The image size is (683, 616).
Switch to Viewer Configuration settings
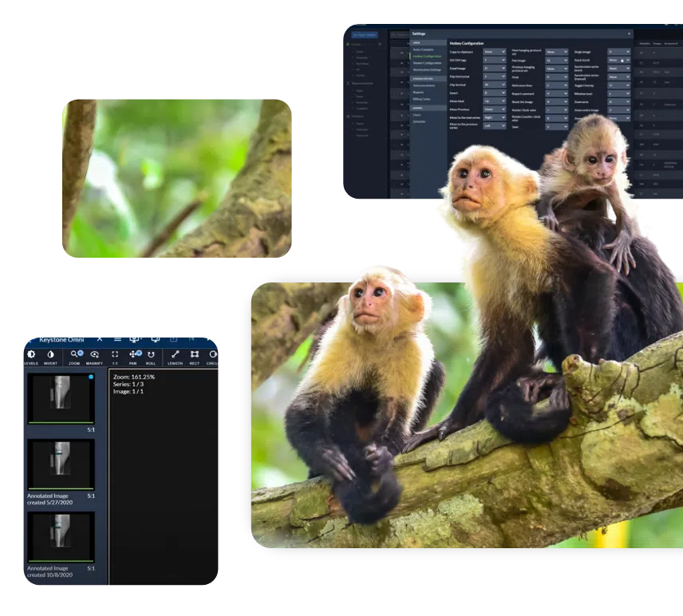click(x=427, y=64)
